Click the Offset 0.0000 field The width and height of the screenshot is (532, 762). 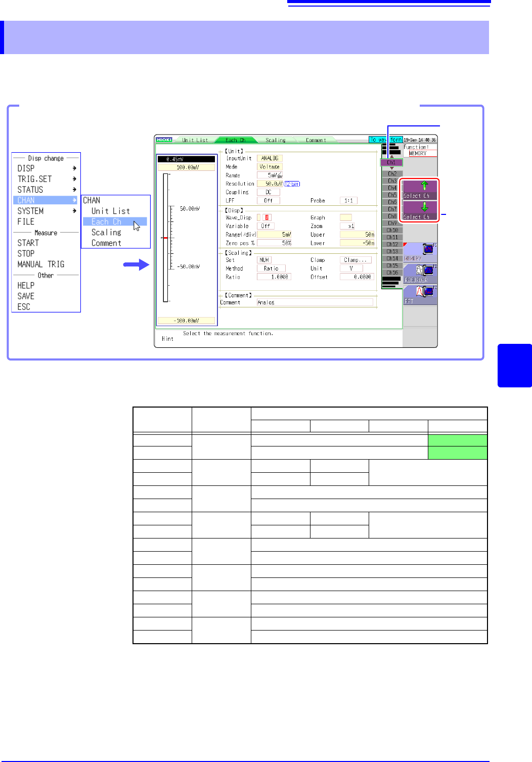coord(357,277)
